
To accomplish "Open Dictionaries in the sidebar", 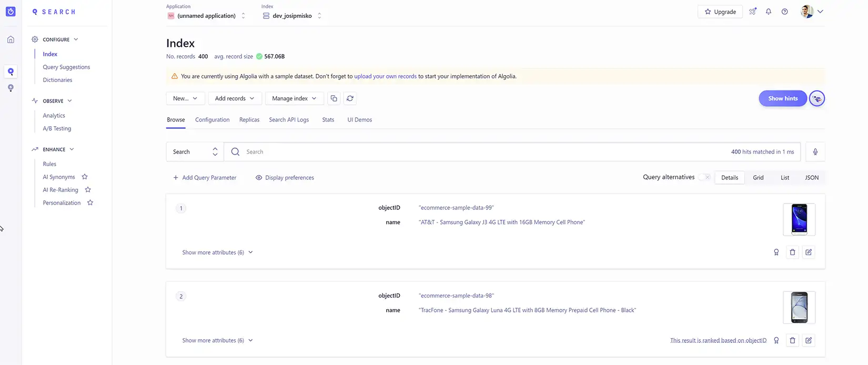I will [x=57, y=80].
